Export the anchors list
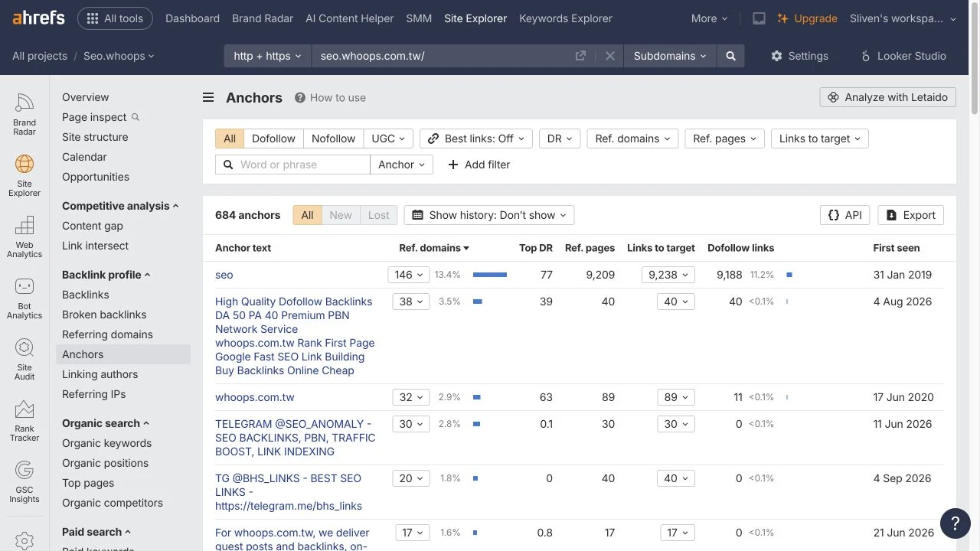This screenshot has height=551, width=980. tap(911, 215)
